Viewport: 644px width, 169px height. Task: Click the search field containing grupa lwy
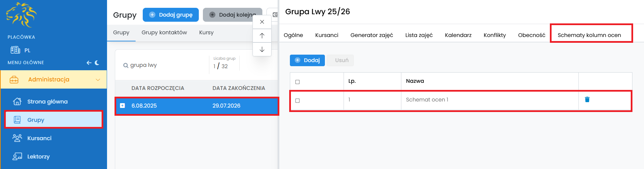tap(163, 65)
